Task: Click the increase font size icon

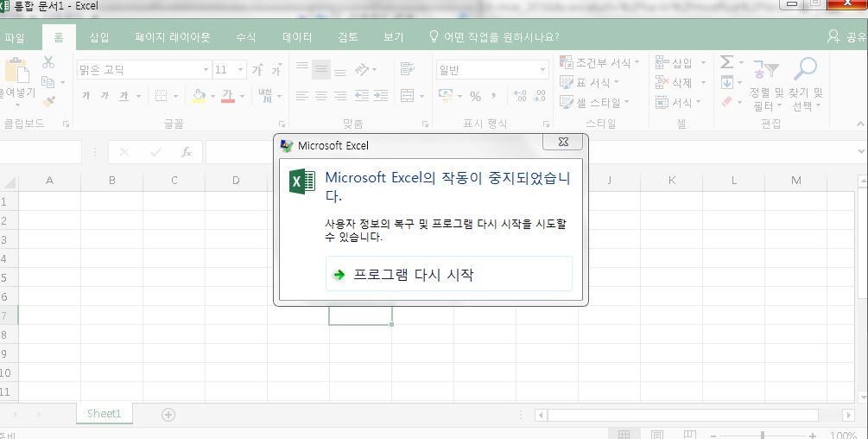Action: (257, 70)
